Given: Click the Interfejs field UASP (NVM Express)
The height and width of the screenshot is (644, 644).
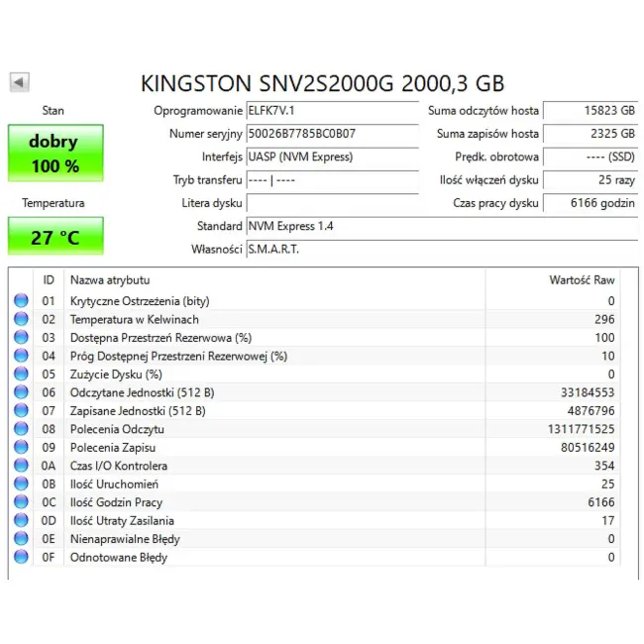Looking at the screenshot, I should (x=332, y=157).
